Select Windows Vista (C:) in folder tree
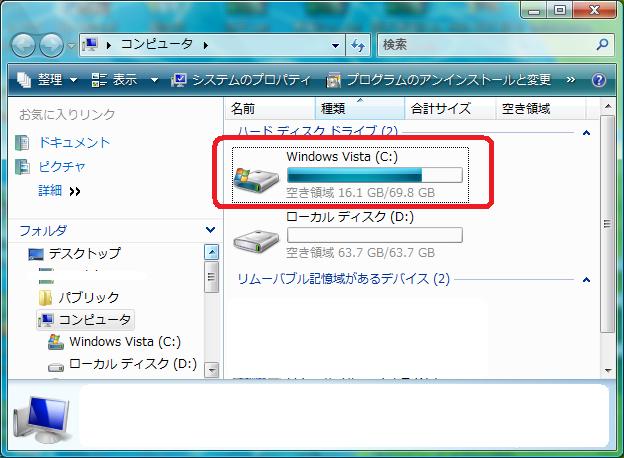The image size is (624, 458). [x=125, y=341]
